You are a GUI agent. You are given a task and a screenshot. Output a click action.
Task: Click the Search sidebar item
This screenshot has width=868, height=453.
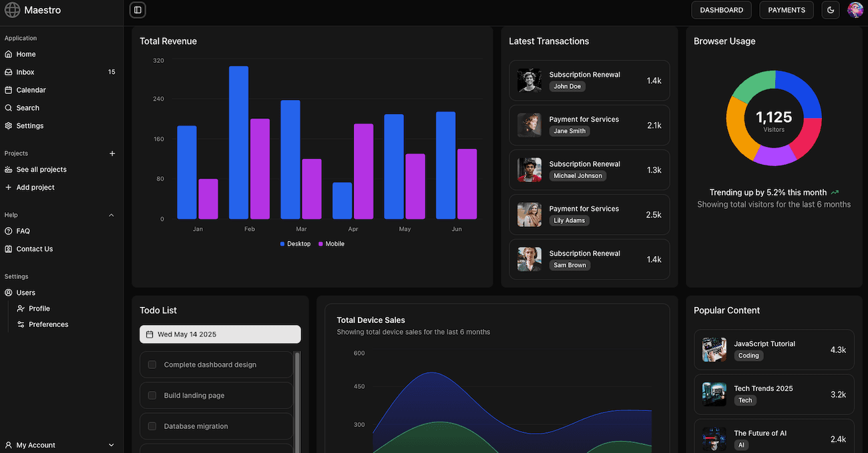point(27,108)
